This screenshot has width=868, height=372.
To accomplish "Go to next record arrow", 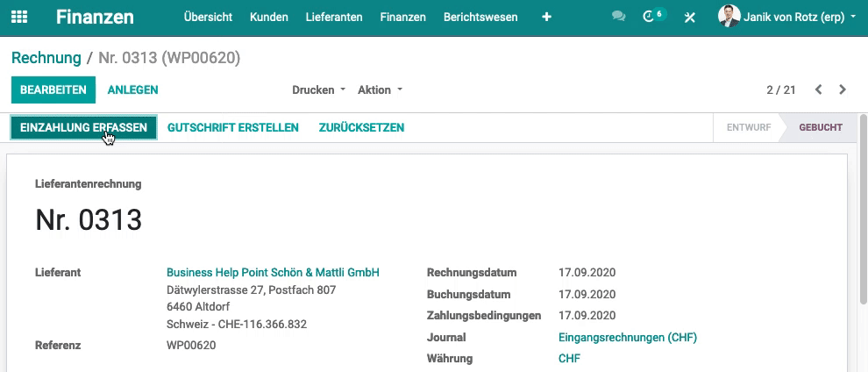I will tap(843, 89).
